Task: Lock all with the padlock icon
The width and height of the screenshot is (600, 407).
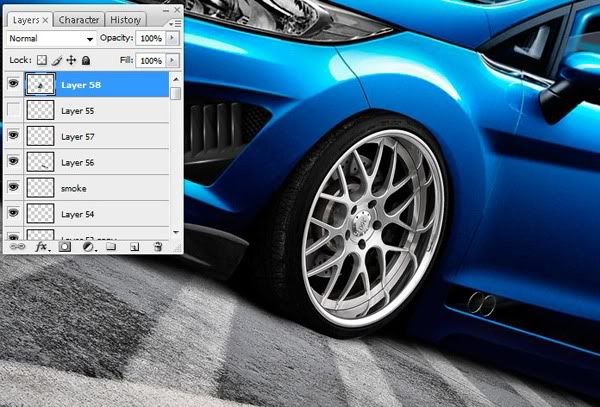Action: (x=86, y=60)
